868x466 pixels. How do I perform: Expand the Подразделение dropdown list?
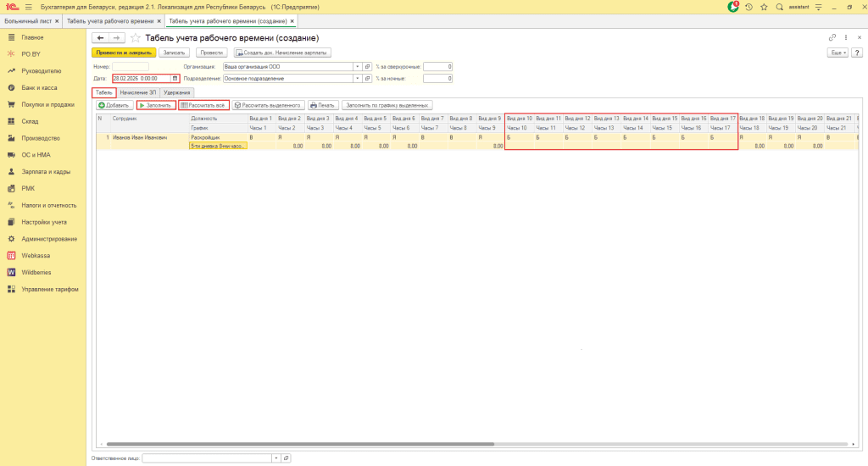point(358,78)
